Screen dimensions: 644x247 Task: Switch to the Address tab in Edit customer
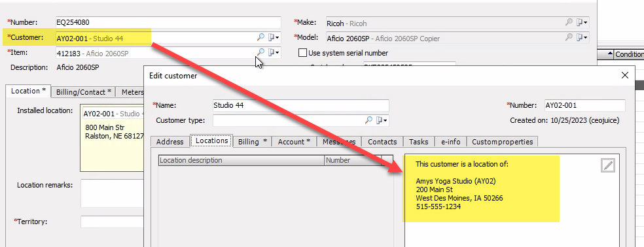[170, 142]
